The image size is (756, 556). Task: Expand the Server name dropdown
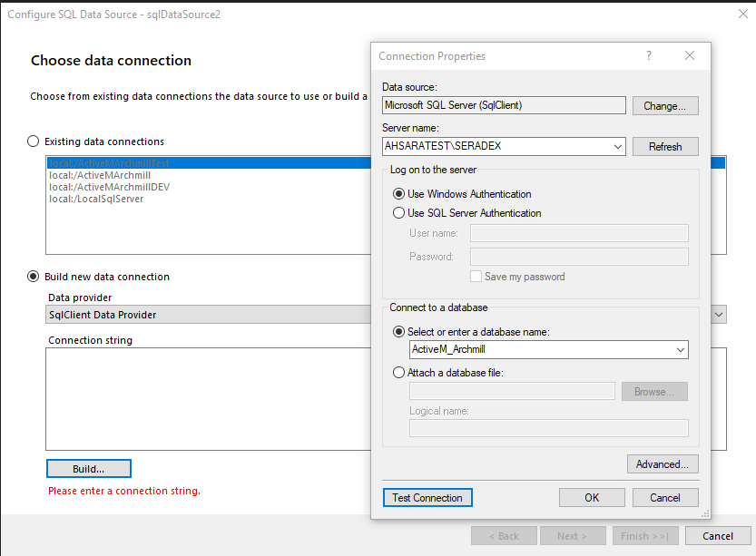618,146
